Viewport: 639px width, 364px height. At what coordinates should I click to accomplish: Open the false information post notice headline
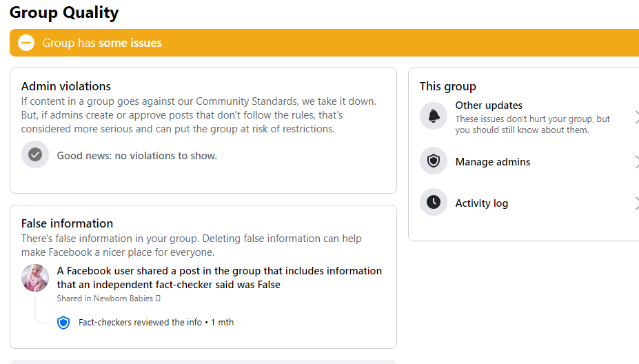pyautogui.click(x=219, y=278)
